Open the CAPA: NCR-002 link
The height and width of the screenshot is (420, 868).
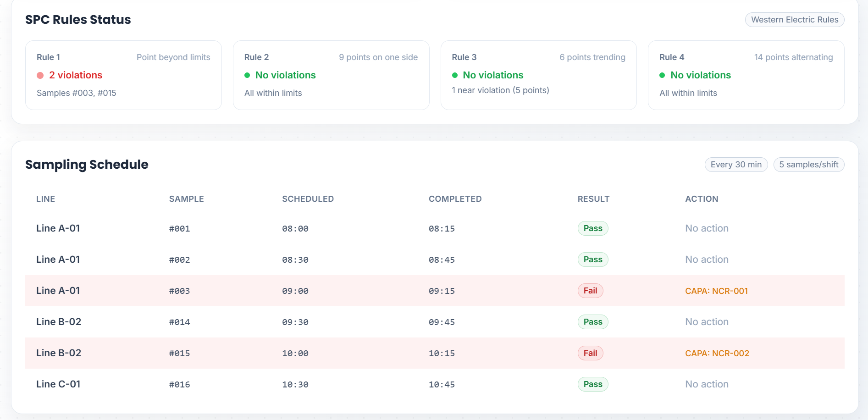click(717, 353)
